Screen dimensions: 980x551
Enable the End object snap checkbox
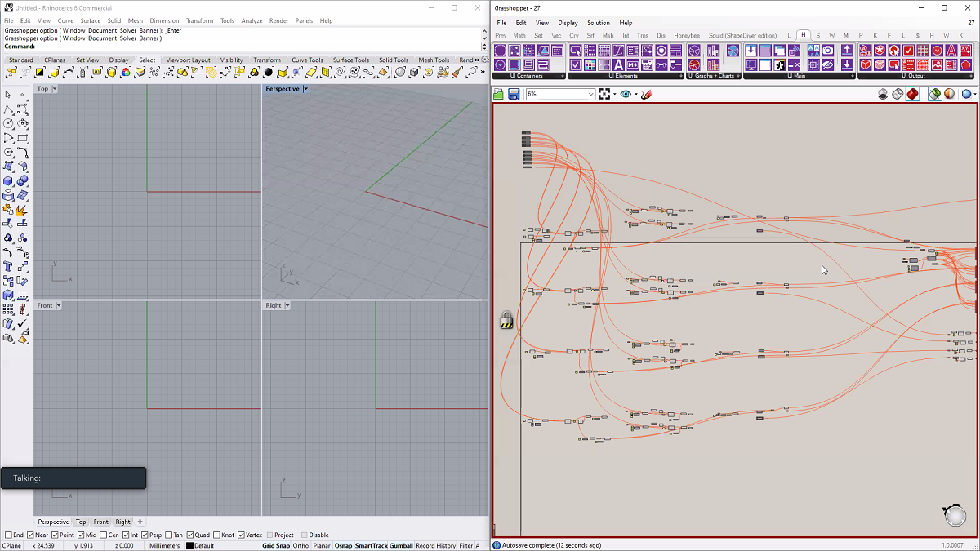(x=8, y=535)
